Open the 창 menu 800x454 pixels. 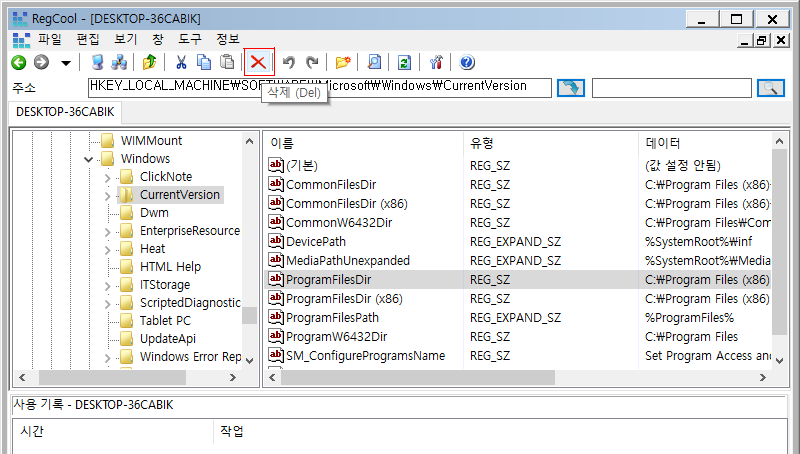point(158,39)
